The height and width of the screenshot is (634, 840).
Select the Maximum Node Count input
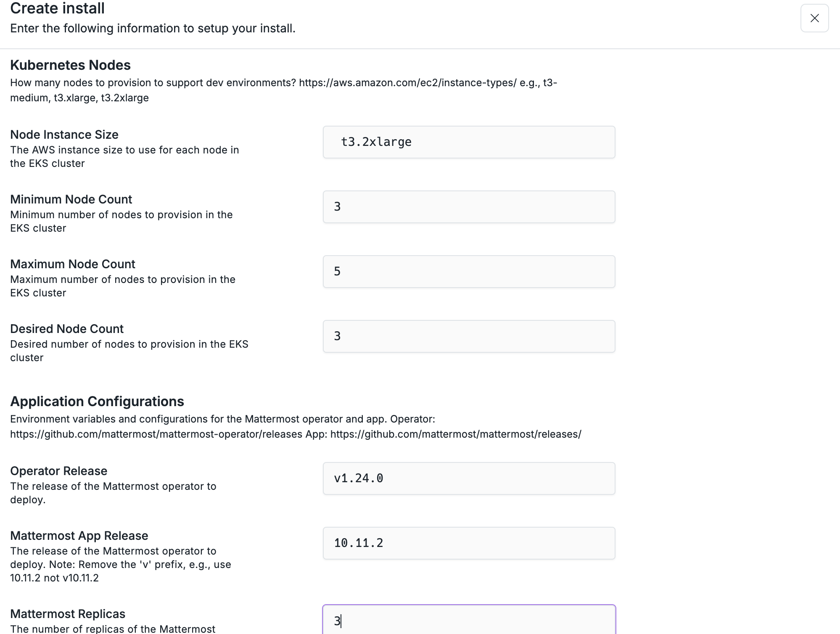pos(468,272)
